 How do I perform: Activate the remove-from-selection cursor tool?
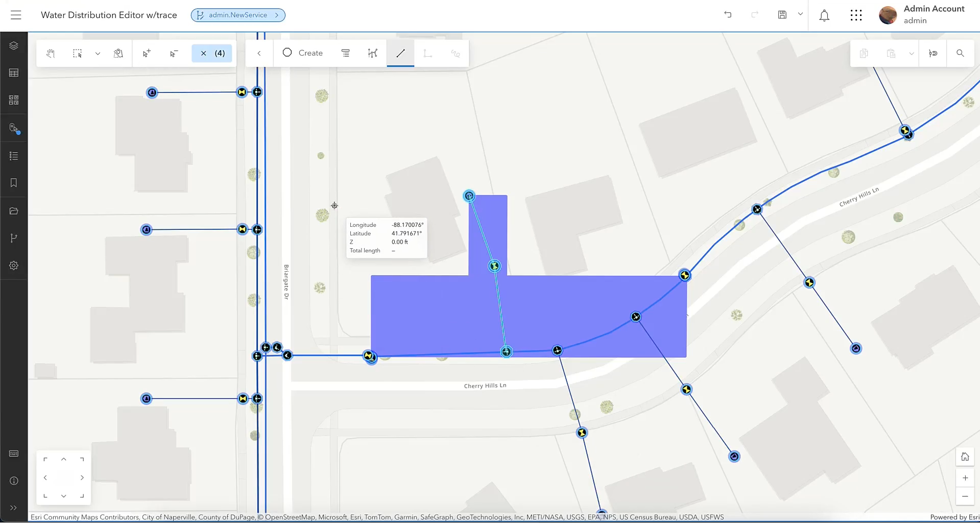(174, 53)
